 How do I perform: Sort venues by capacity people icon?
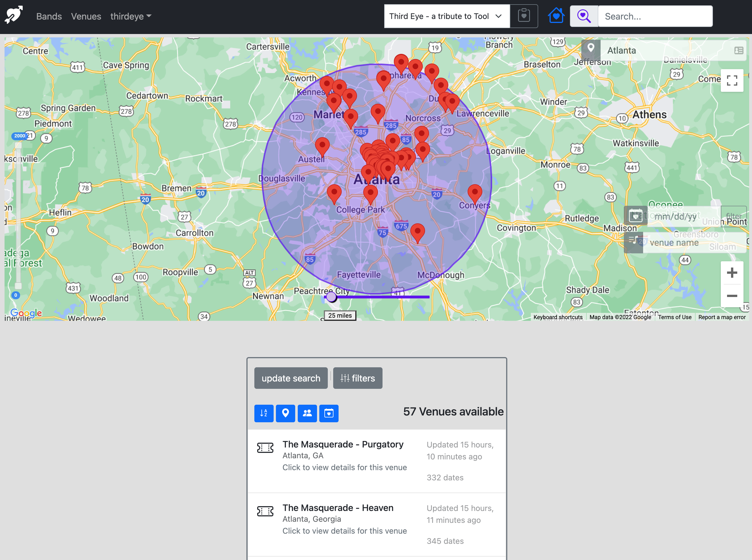(x=307, y=413)
